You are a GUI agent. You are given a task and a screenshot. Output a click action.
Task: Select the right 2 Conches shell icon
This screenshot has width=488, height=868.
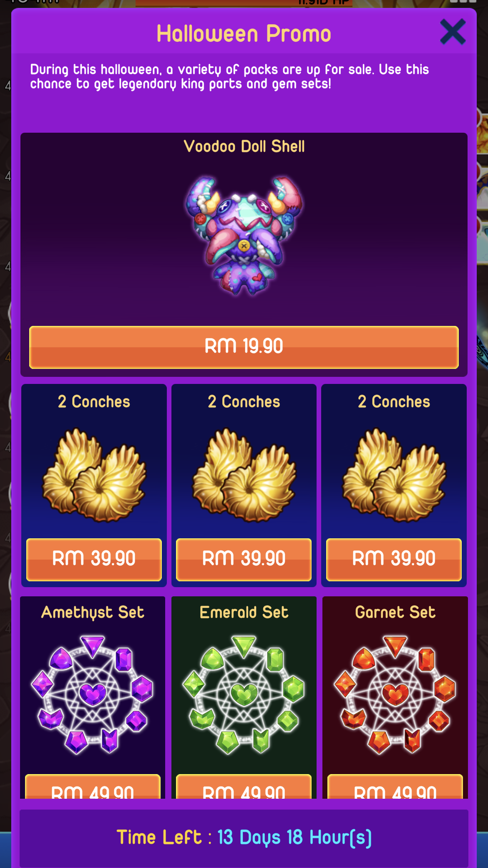(x=394, y=475)
